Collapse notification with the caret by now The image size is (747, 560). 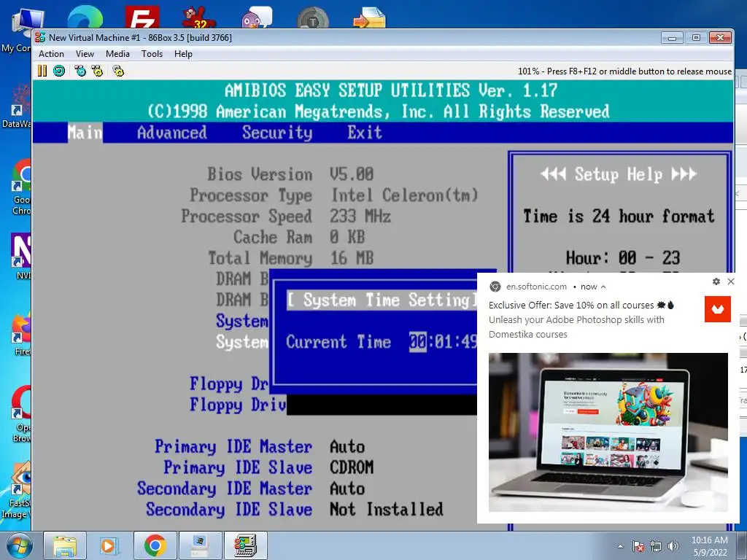pos(603,287)
